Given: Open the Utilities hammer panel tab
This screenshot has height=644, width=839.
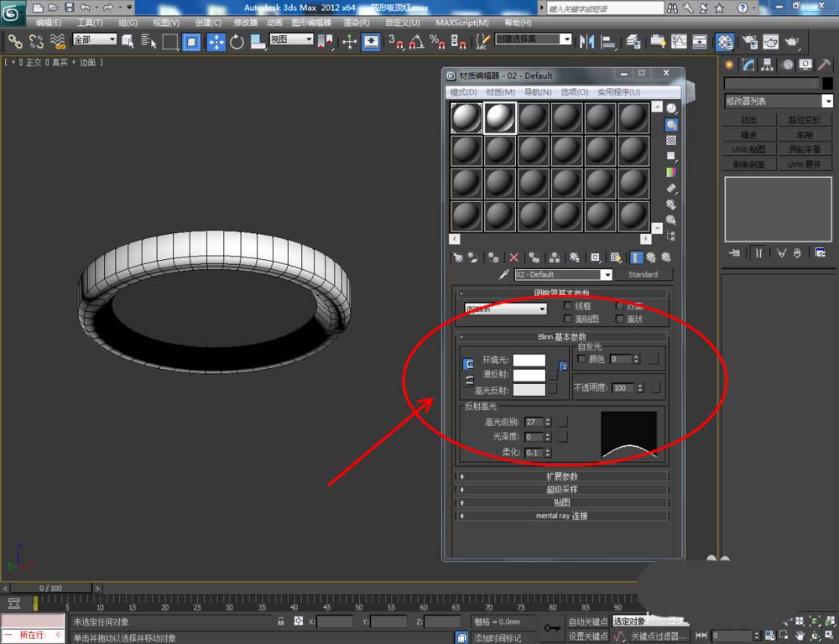Looking at the screenshot, I should tap(824, 65).
